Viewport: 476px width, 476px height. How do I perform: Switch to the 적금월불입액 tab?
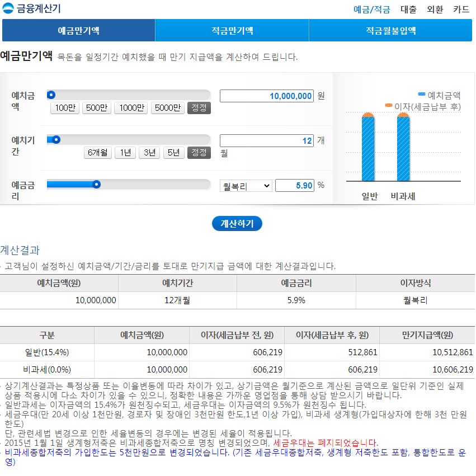pos(390,30)
